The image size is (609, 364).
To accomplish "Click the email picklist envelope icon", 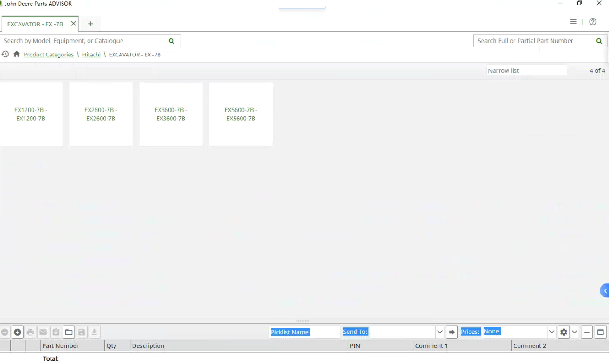I will pyautogui.click(x=43, y=332).
